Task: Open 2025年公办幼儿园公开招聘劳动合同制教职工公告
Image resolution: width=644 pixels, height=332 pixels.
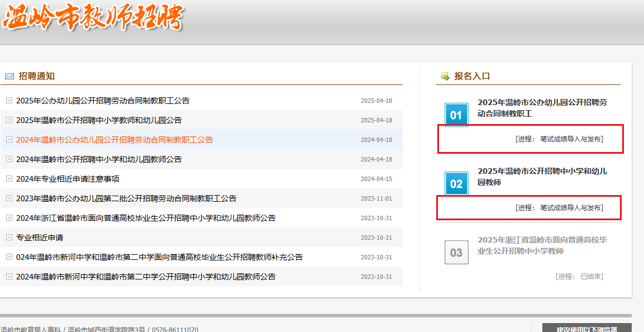Action: point(103,101)
